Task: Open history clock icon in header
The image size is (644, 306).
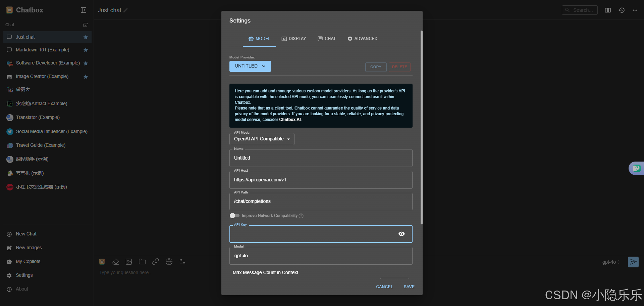Action: [622, 10]
